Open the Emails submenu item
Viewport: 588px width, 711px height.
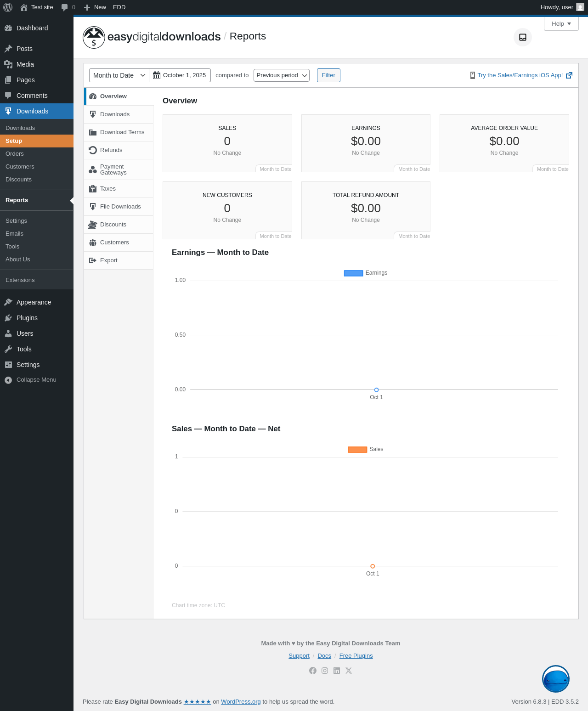click(x=37, y=234)
